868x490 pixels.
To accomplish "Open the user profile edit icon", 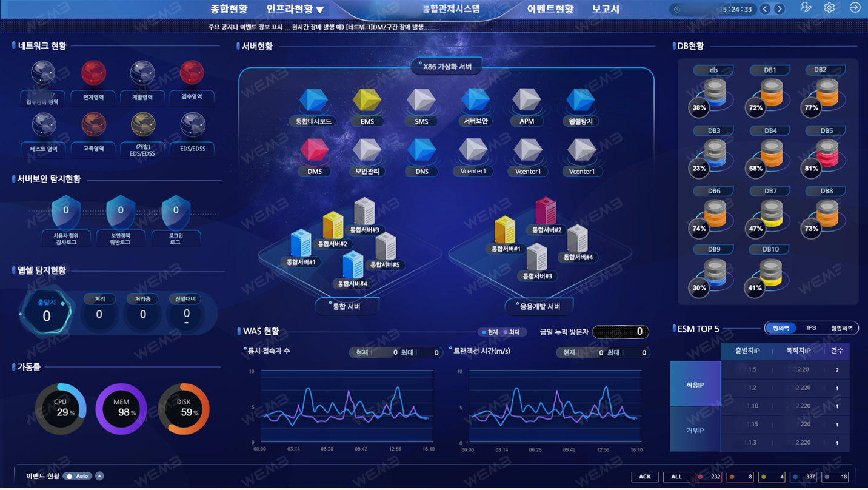I will (805, 8).
